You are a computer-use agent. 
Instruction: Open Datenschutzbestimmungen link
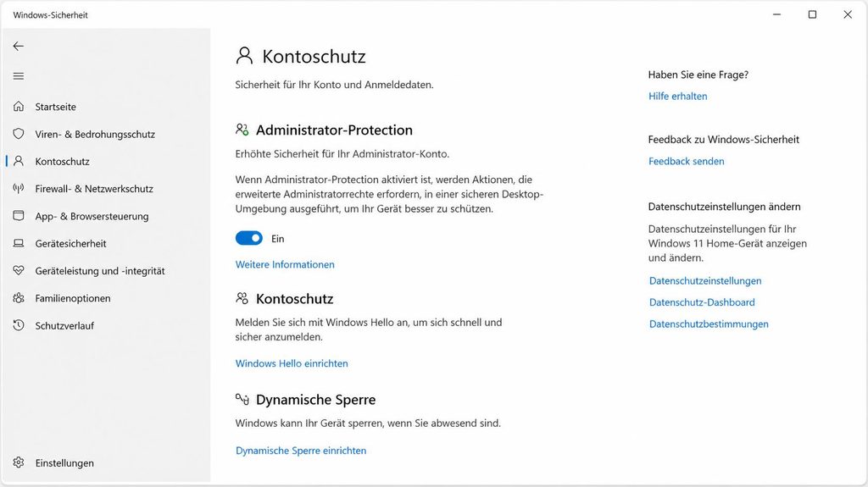(x=709, y=324)
